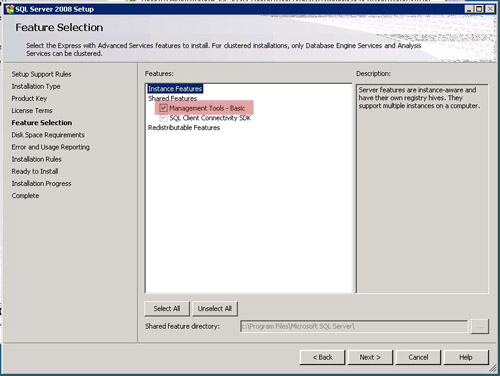The height and width of the screenshot is (376, 500).
Task: Click the Shared feature directory path field
Action: [354, 326]
